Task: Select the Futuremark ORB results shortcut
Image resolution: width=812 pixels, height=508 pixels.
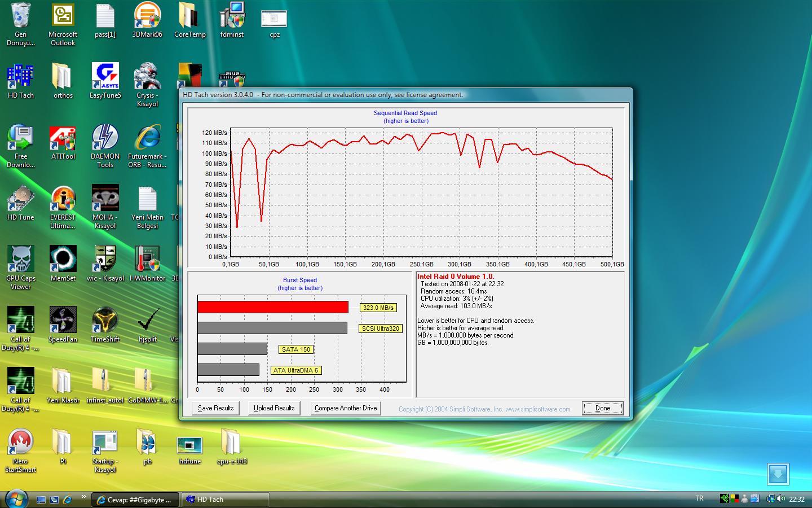Action: (147, 146)
